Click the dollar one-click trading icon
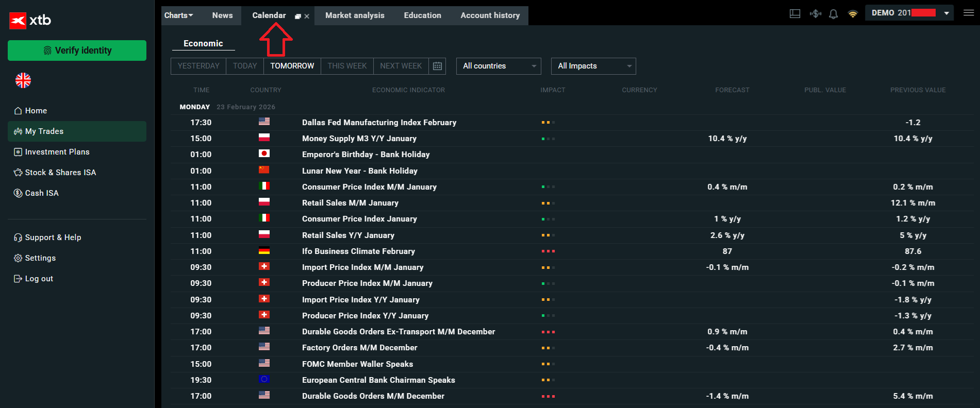The width and height of the screenshot is (980, 408). (x=815, y=14)
